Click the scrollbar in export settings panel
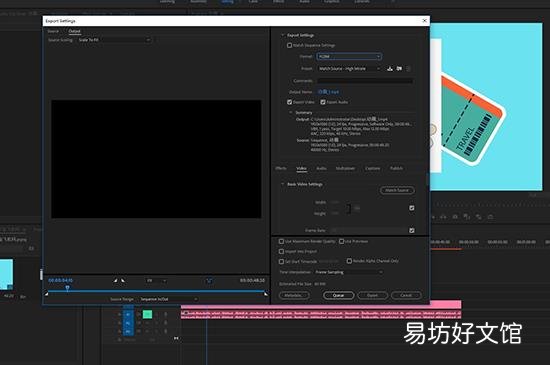 tap(427, 180)
